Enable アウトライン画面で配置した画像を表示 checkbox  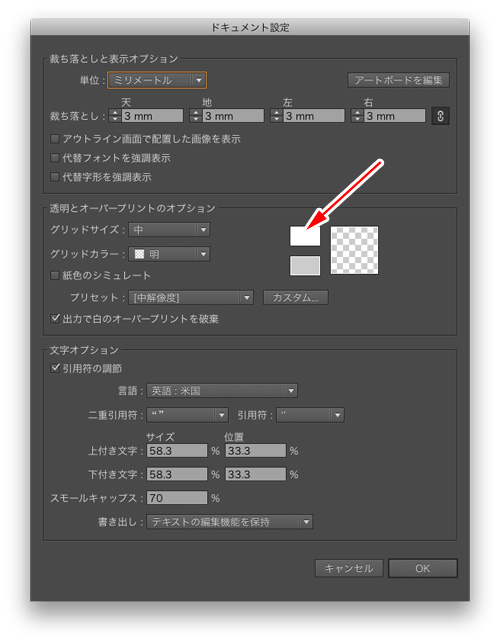tap(55, 139)
